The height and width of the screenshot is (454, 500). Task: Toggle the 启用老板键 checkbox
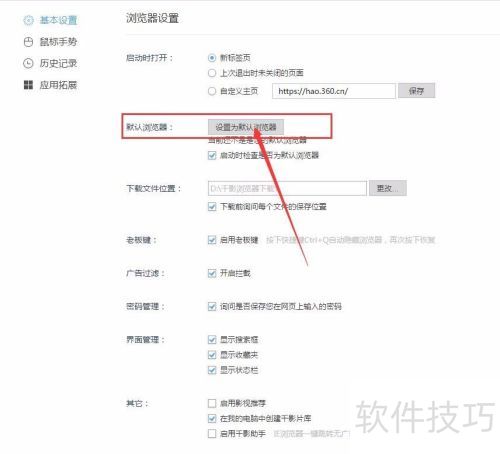pos(212,240)
